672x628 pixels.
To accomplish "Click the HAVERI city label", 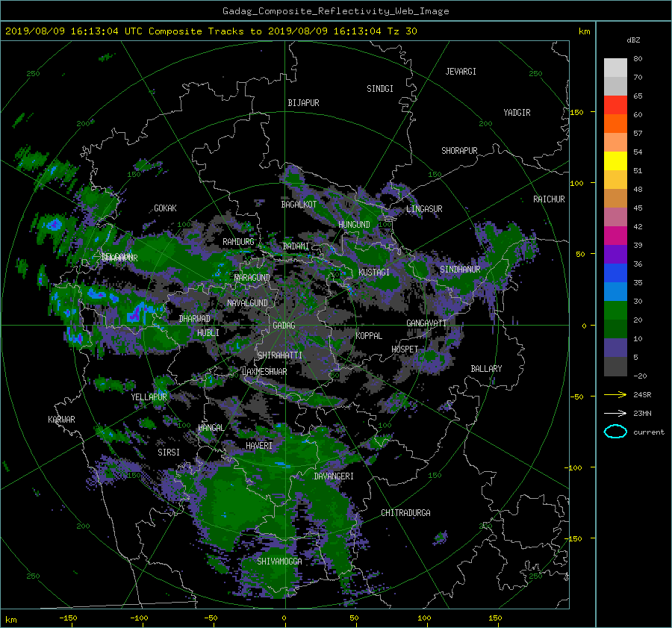I will click(x=259, y=446).
